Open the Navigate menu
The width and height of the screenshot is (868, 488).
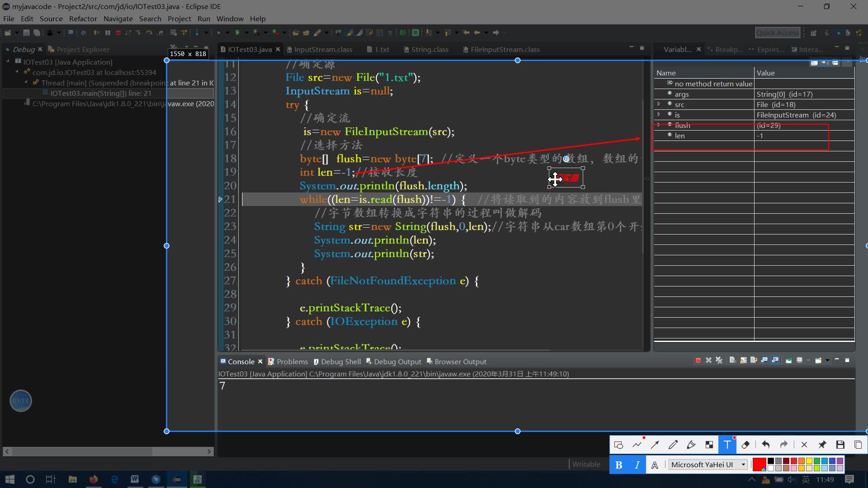(118, 19)
